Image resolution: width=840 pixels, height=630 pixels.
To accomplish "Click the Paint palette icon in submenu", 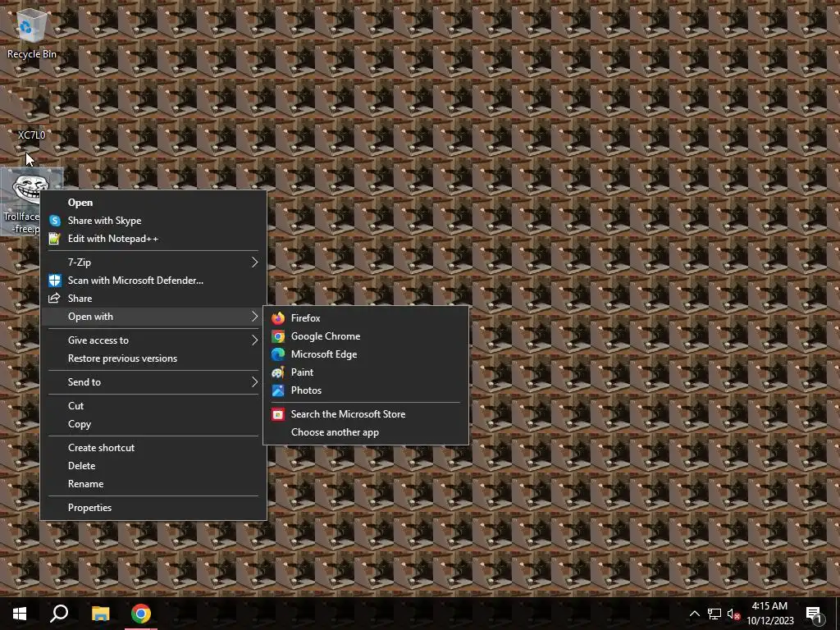I will click(x=278, y=372).
